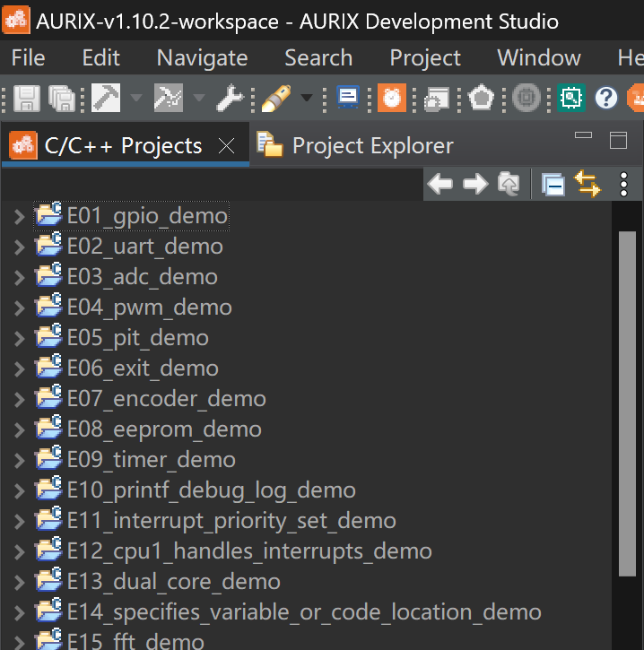Click the rebuild active project icon
Image resolution: width=644 pixels, height=650 pixels.
pos(169,98)
